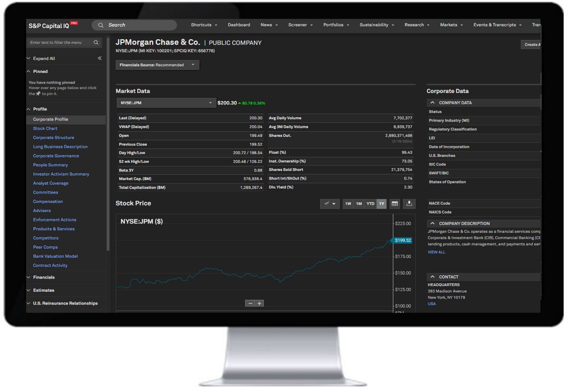Open the Stock Chart page
Screen dimensions: 568x392
click(45, 129)
